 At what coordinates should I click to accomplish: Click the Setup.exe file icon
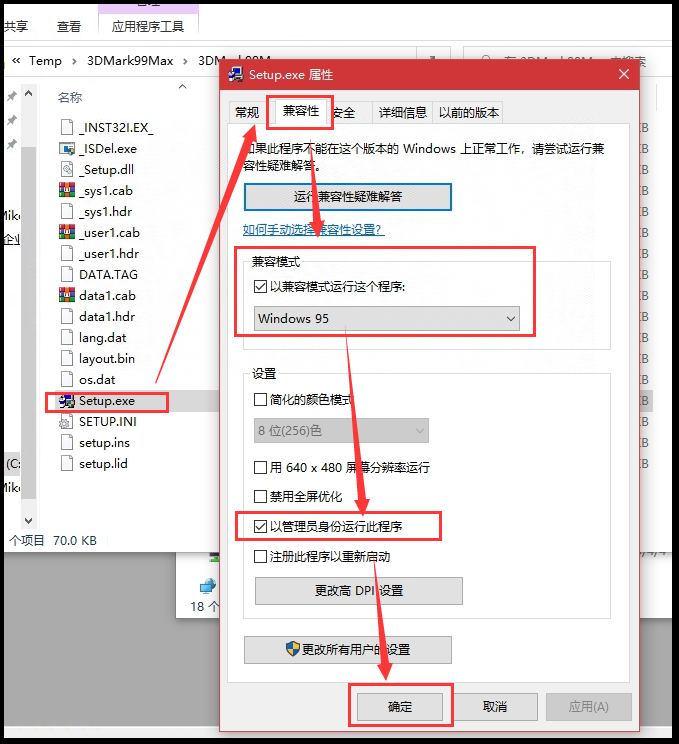point(67,401)
